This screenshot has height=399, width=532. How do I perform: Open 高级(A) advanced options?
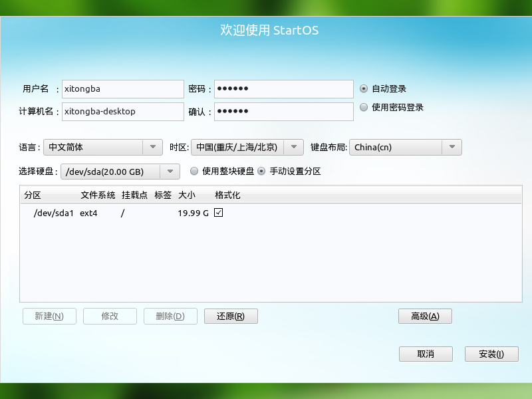click(x=425, y=317)
